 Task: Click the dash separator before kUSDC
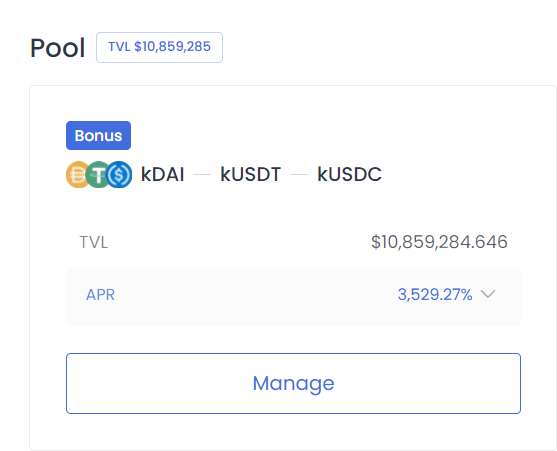click(x=299, y=175)
